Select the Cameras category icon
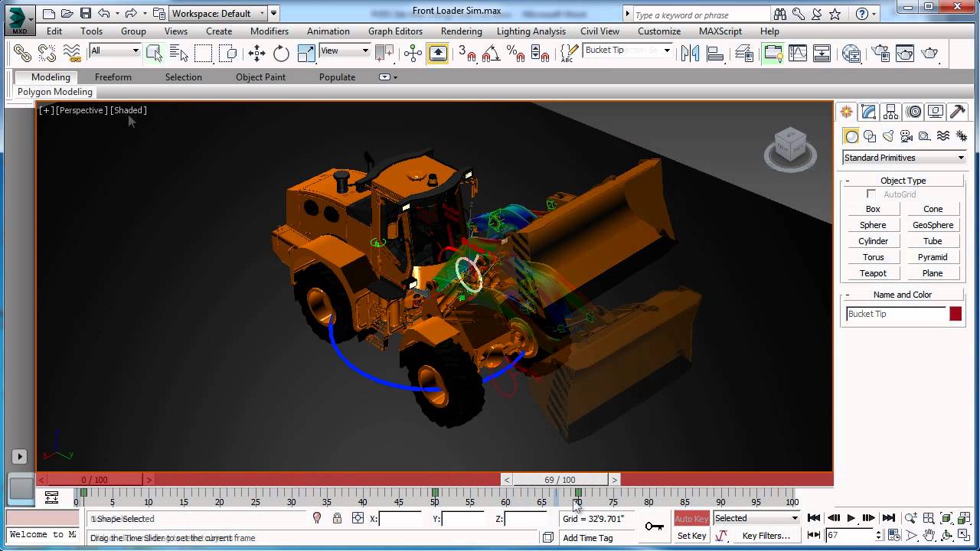Image resolution: width=980 pixels, height=551 pixels. 906,136
